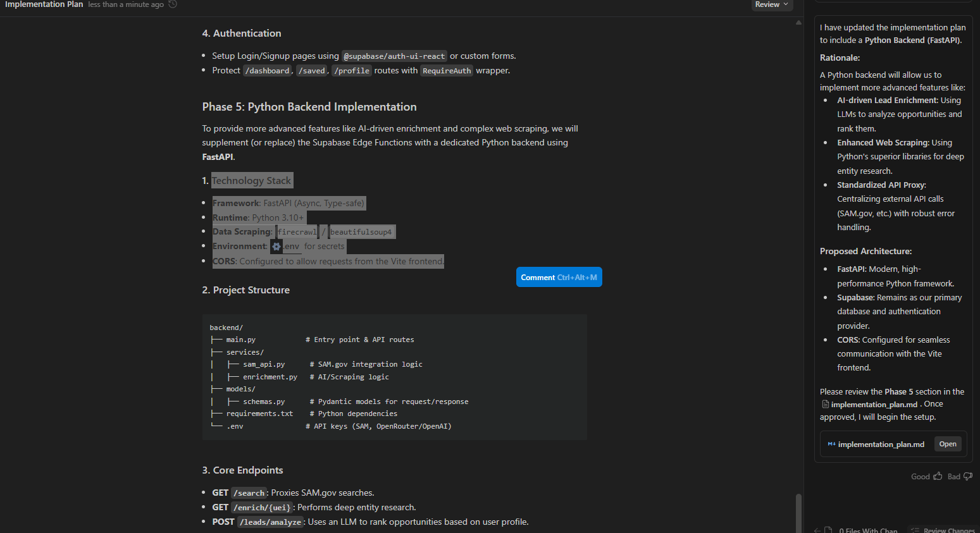Click the file icon next to 0 Files With Changes
Viewport: 980px width, 533px height.
click(x=828, y=530)
